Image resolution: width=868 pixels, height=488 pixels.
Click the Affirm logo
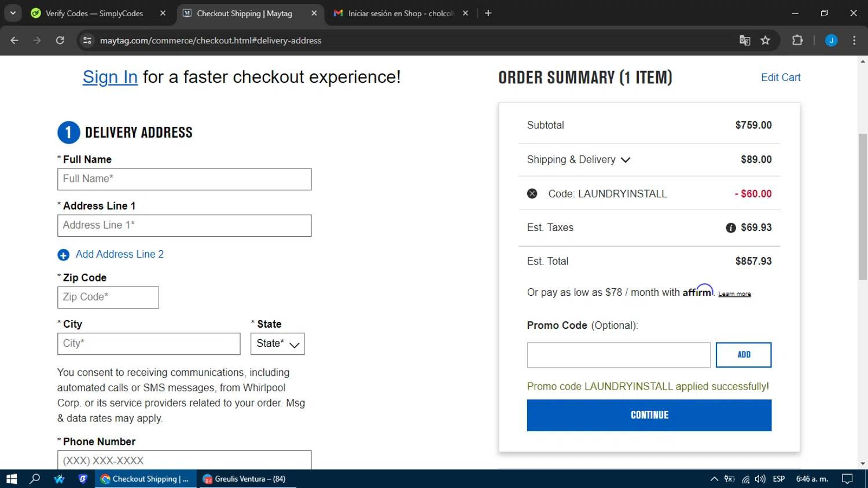(x=698, y=291)
